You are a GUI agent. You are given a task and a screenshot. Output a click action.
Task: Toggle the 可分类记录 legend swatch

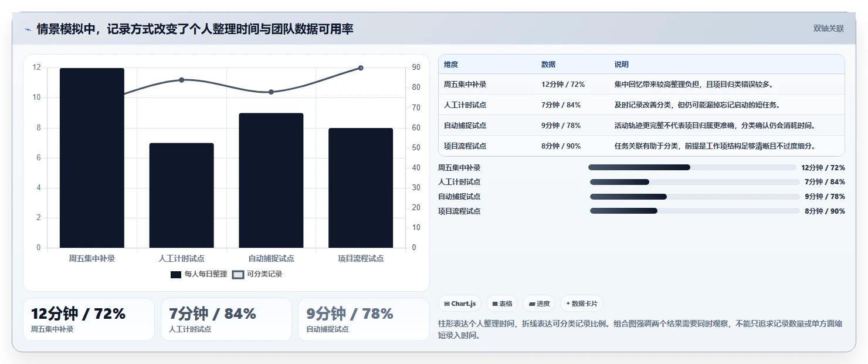tap(238, 274)
